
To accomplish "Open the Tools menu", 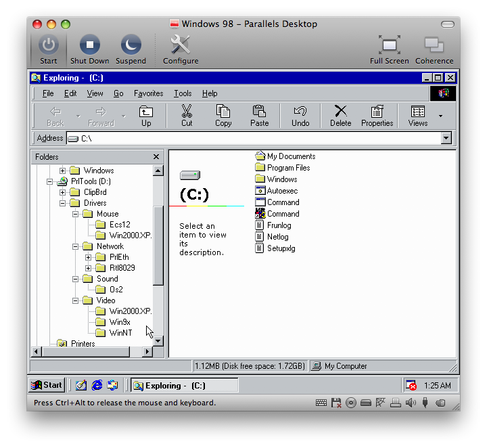I will pyautogui.click(x=183, y=93).
